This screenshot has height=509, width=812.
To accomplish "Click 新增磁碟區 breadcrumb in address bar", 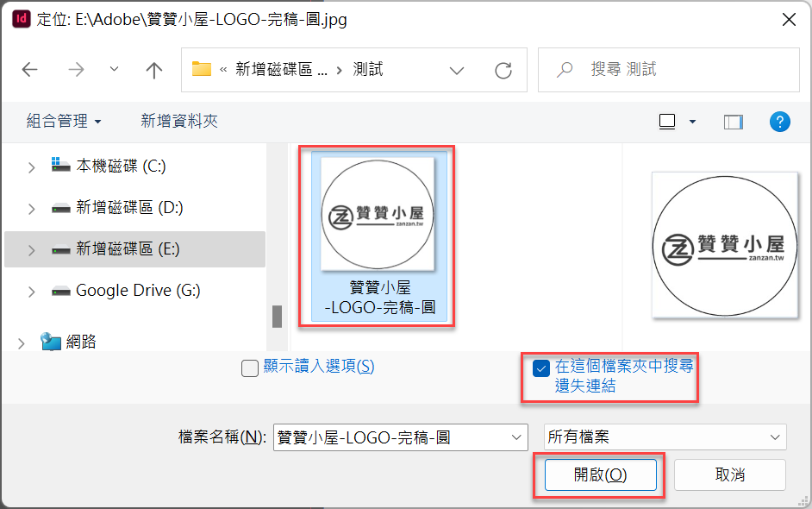I will (281, 70).
